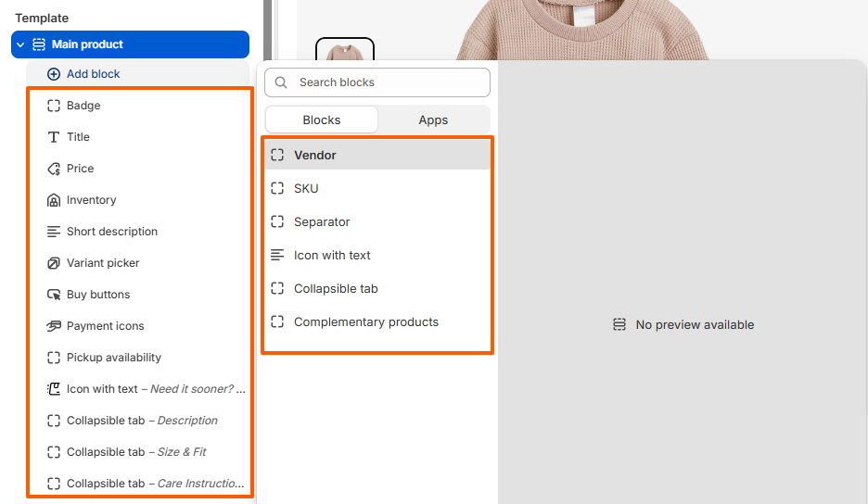Viewport: 868px width, 504px height.
Task: Click the Title block T icon
Action: (54, 137)
